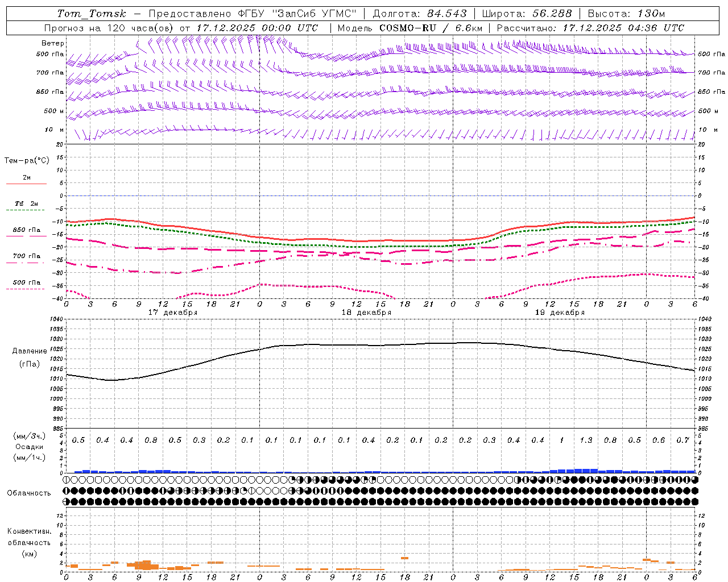Click the Высота 130м elevation label
The image size is (728, 582).
[626, 14]
